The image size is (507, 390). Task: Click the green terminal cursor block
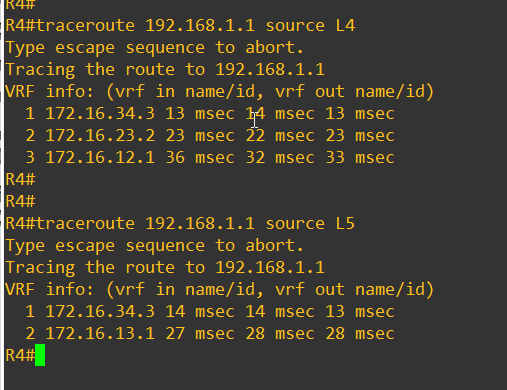coord(40,355)
